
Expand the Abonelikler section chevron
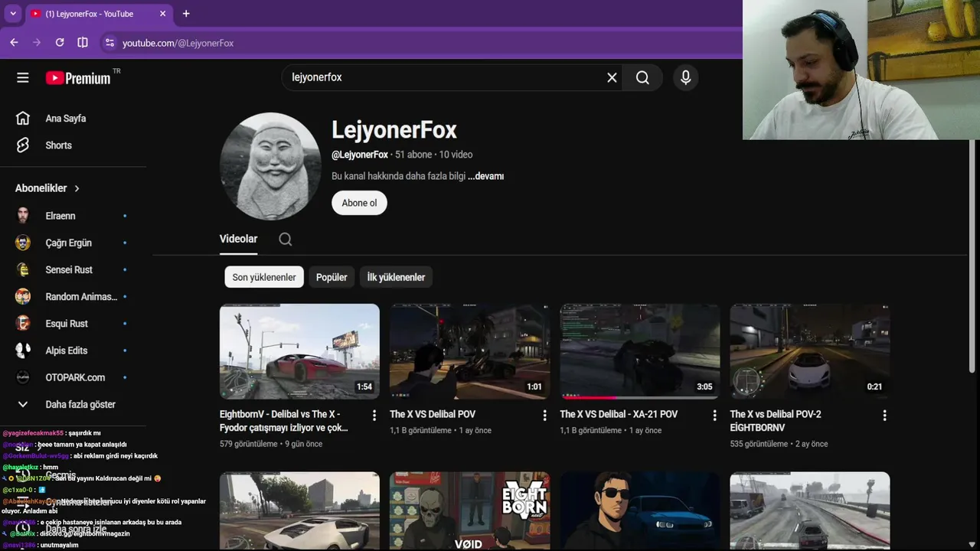coord(77,188)
